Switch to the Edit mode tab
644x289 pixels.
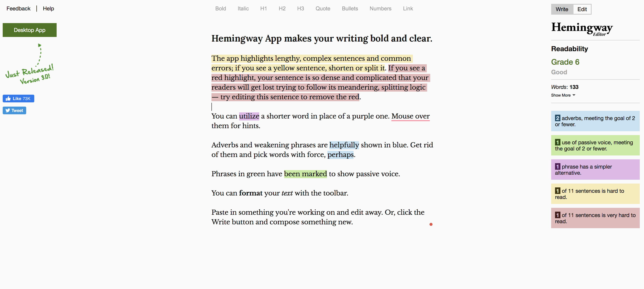[582, 9]
